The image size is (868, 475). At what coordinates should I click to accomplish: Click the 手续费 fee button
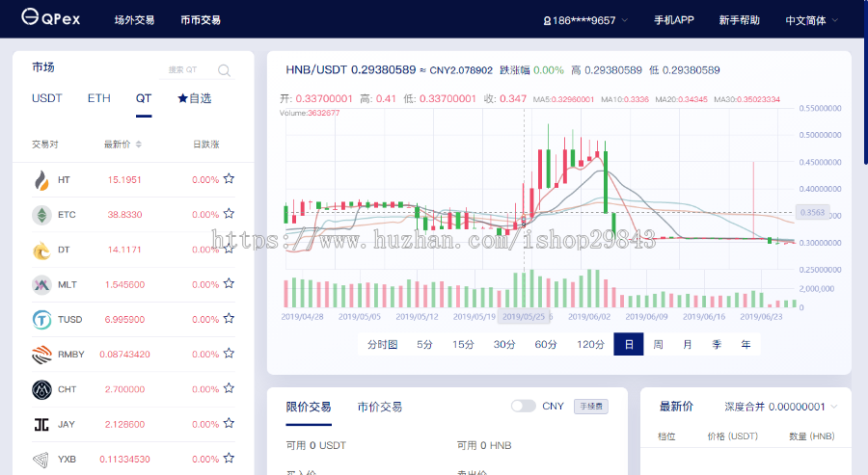coord(591,407)
